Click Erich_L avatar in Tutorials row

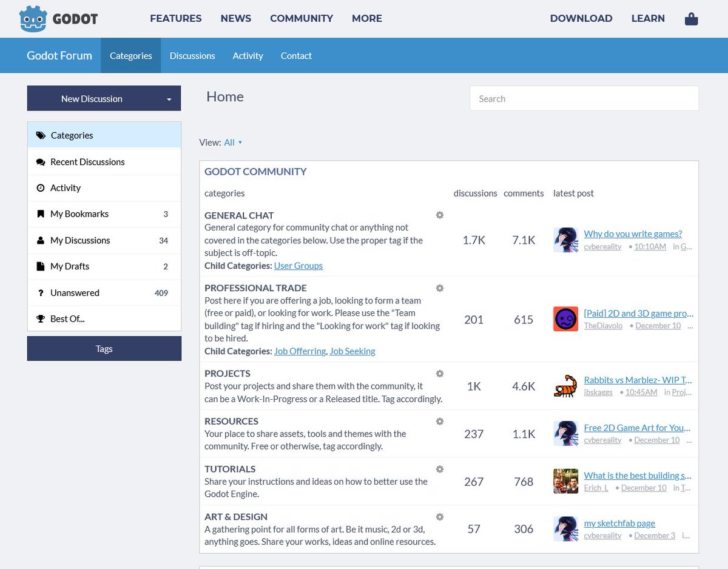coord(565,481)
